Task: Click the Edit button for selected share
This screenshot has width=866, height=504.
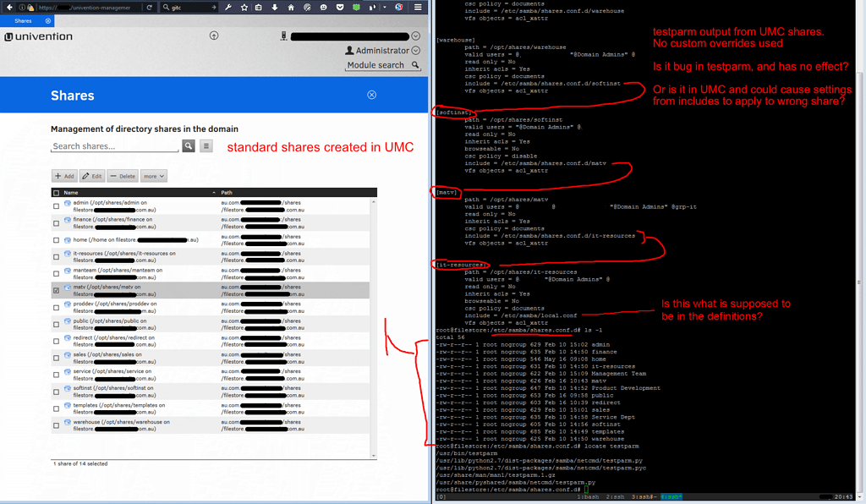Action: pyautogui.click(x=91, y=176)
